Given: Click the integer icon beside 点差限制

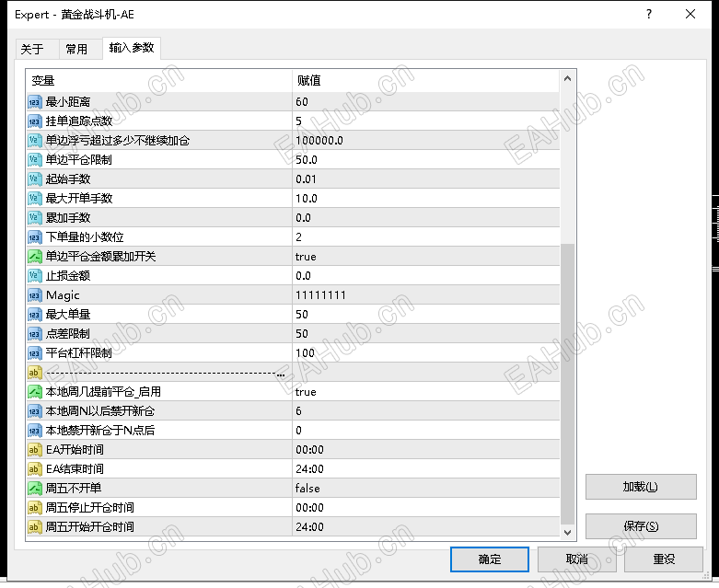Looking at the screenshot, I should pos(35,334).
